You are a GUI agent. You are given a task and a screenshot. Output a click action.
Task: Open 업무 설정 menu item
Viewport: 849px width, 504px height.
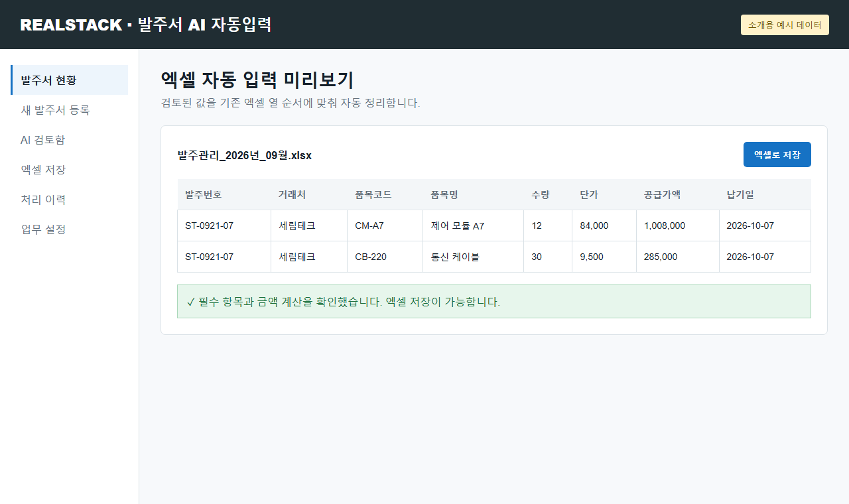(70, 229)
